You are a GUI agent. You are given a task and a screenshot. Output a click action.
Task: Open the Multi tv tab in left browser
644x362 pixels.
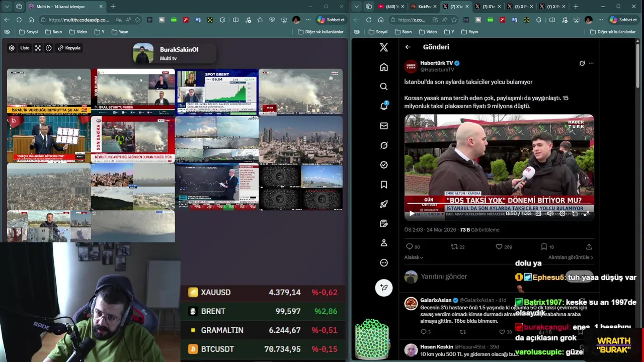coord(65,7)
